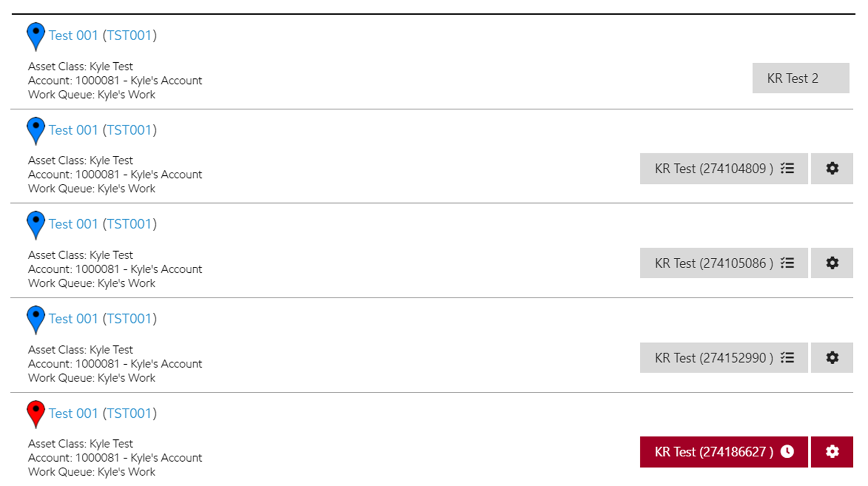The image size is (868, 486).
Task: Open gear settings beside KR Test (274104809)
Action: (832, 169)
